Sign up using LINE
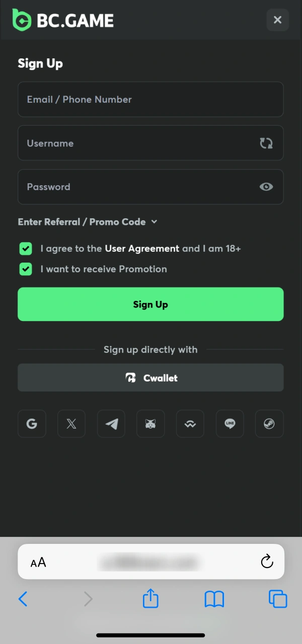This screenshot has height=644, width=302. tap(230, 424)
